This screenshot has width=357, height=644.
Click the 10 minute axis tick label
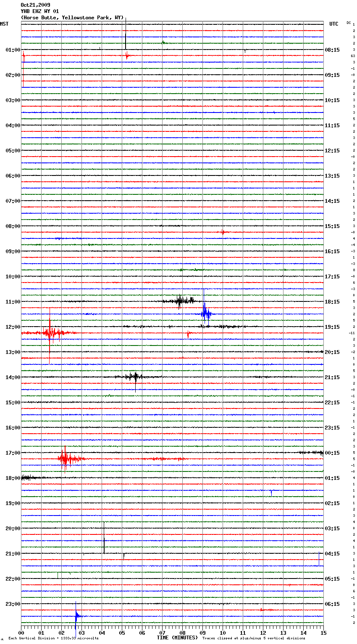223,633
